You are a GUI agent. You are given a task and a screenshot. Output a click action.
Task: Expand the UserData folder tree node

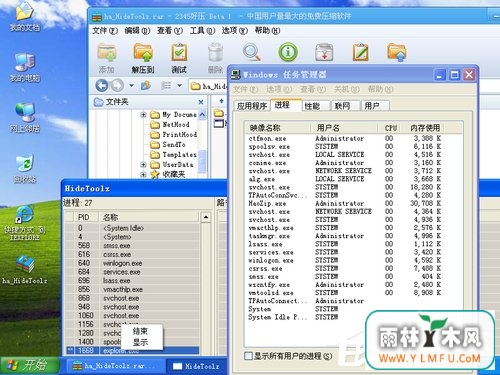click(143, 164)
